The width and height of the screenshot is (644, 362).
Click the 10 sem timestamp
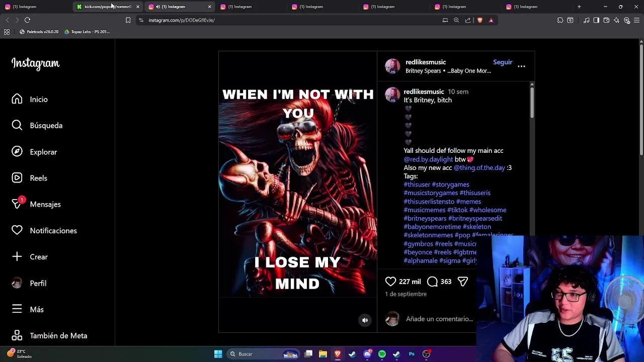point(458,92)
